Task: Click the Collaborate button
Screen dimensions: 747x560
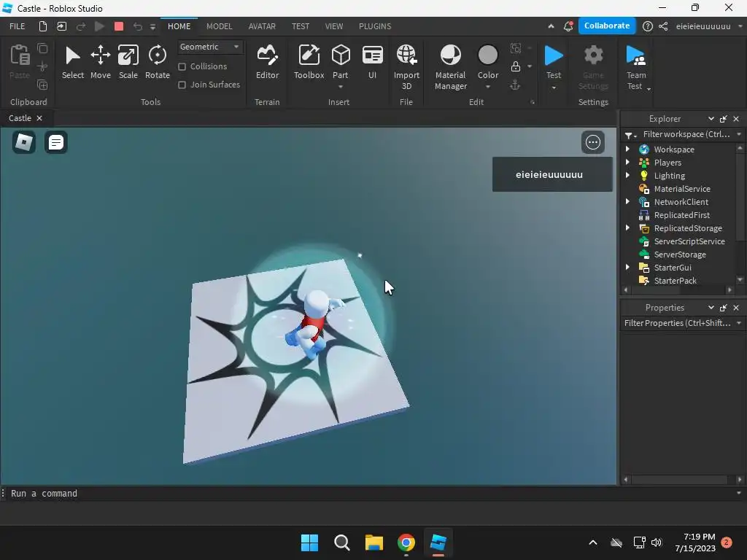Action: [607, 26]
